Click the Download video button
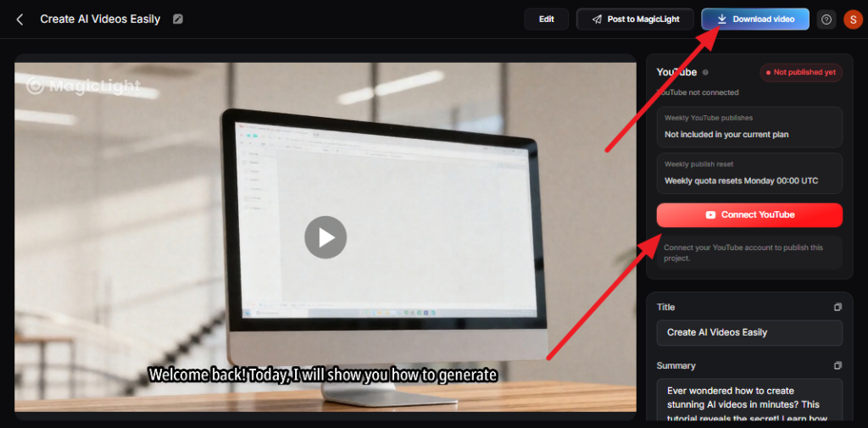 click(x=755, y=19)
